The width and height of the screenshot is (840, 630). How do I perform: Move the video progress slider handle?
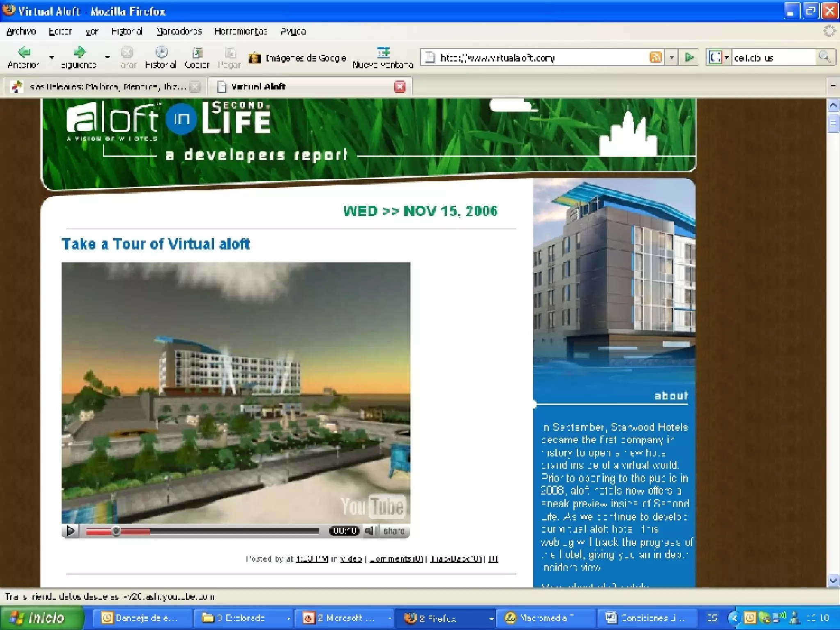coord(116,531)
